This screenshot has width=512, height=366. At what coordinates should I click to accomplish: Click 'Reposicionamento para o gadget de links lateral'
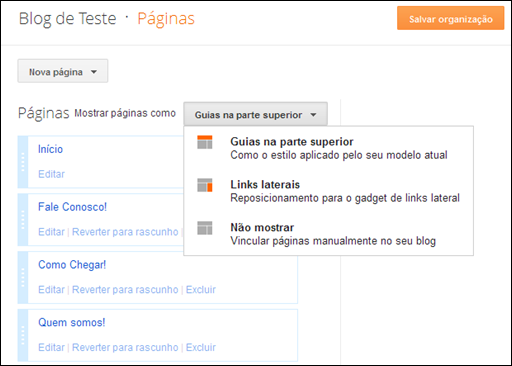click(345, 198)
